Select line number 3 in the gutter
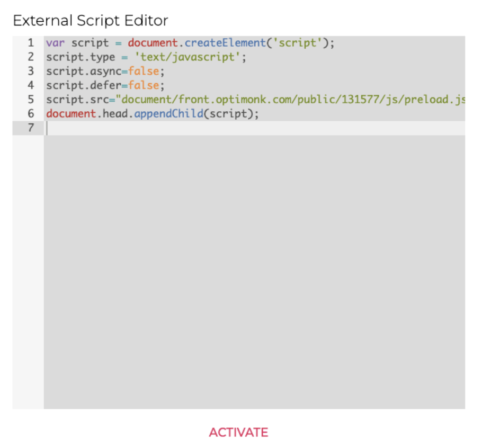 tap(31, 71)
